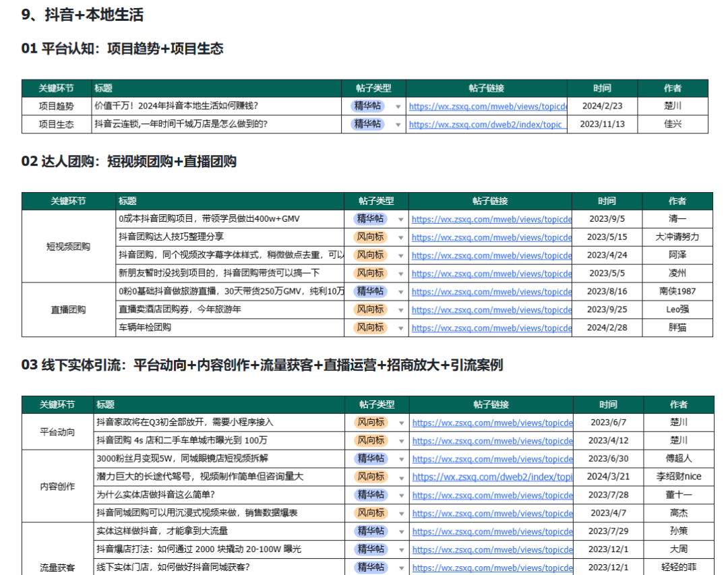Click the 风向标 tag in the 抖音团购达人技巧 row
The width and height of the screenshot is (728, 575).
click(x=371, y=237)
